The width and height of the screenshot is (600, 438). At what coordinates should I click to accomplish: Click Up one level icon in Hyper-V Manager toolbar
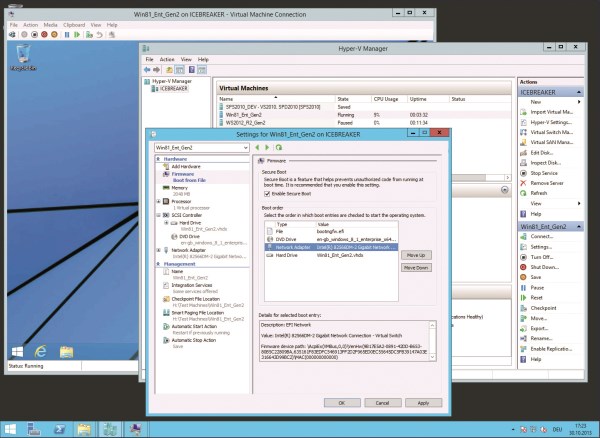[x=169, y=70]
